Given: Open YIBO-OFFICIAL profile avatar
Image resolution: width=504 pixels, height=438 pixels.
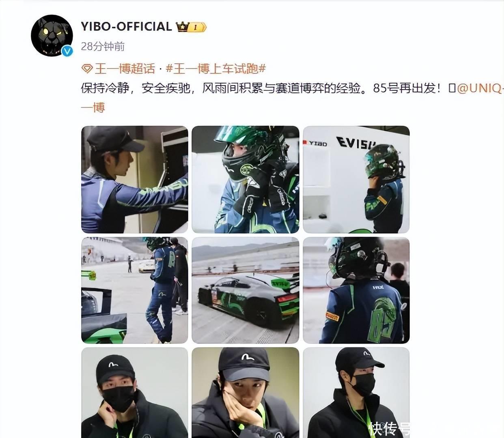Looking at the screenshot, I should 52,36.
